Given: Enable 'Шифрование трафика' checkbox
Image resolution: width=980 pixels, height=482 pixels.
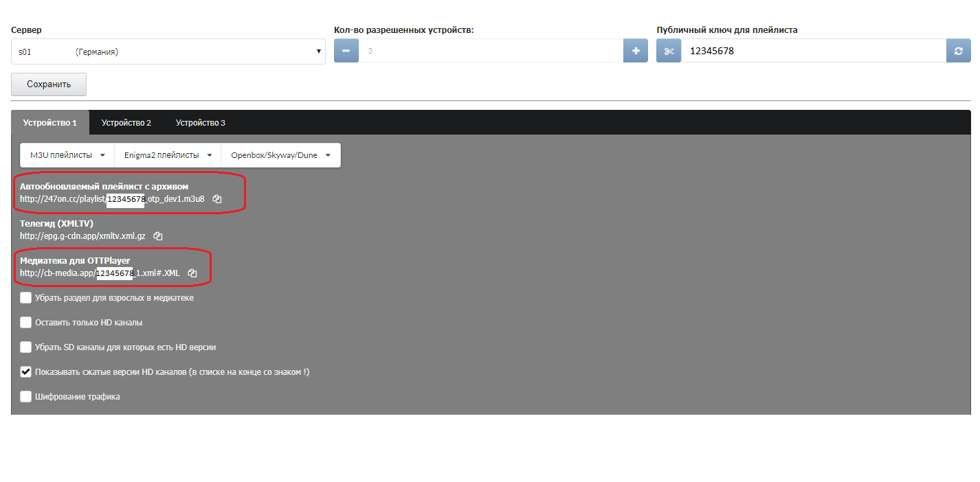Looking at the screenshot, I should (26, 397).
